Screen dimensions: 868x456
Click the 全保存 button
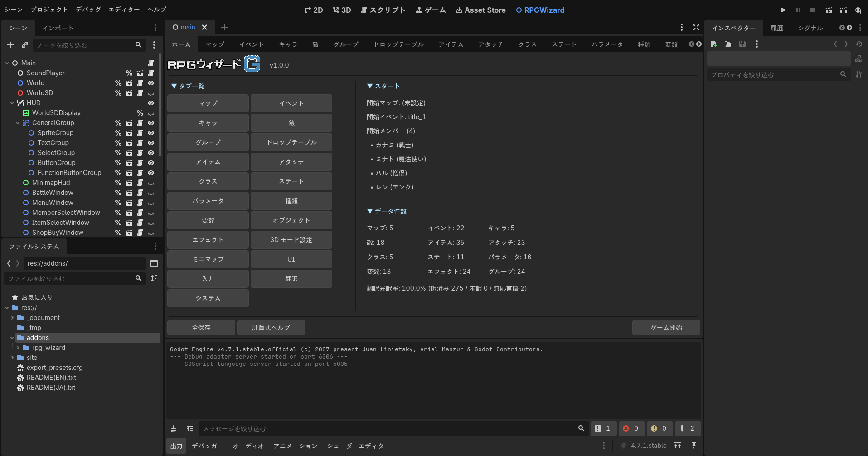click(x=201, y=328)
